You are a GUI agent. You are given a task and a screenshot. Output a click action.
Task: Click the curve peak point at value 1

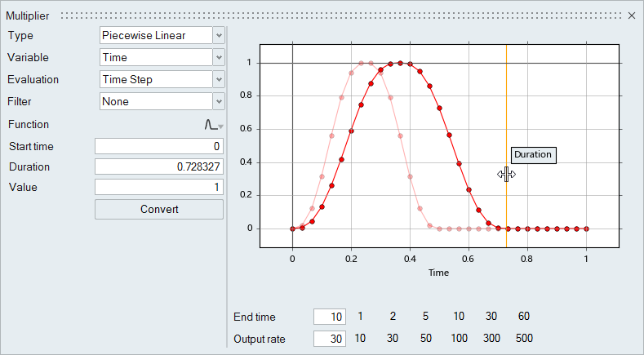[400, 63]
